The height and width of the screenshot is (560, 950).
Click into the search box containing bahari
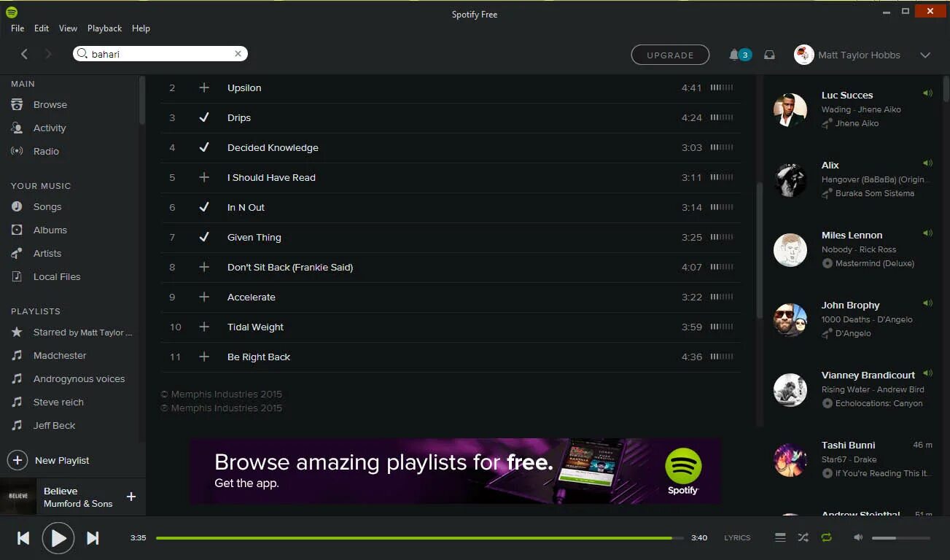pyautogui.click(x=160, y=54)
